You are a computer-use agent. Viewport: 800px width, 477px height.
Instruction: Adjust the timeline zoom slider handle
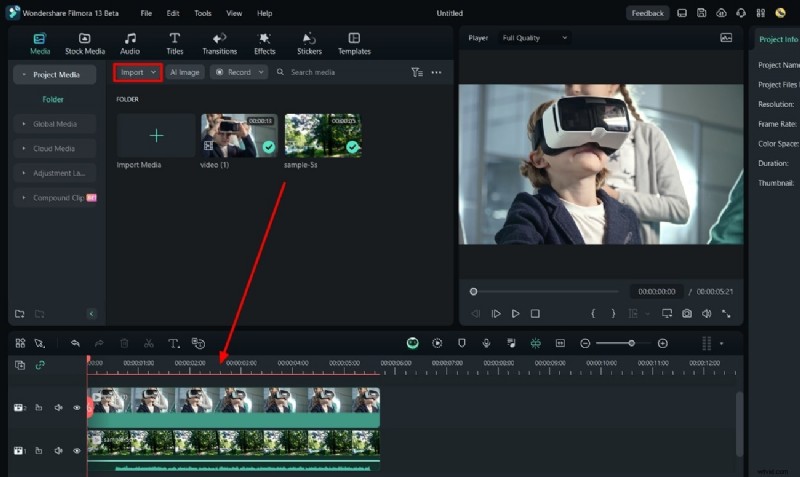(632, 343)
